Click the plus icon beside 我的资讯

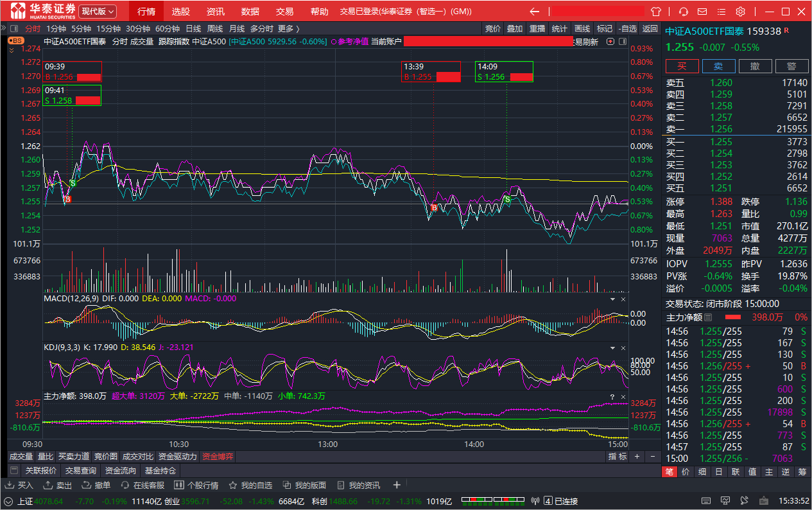tap(397, 485)
